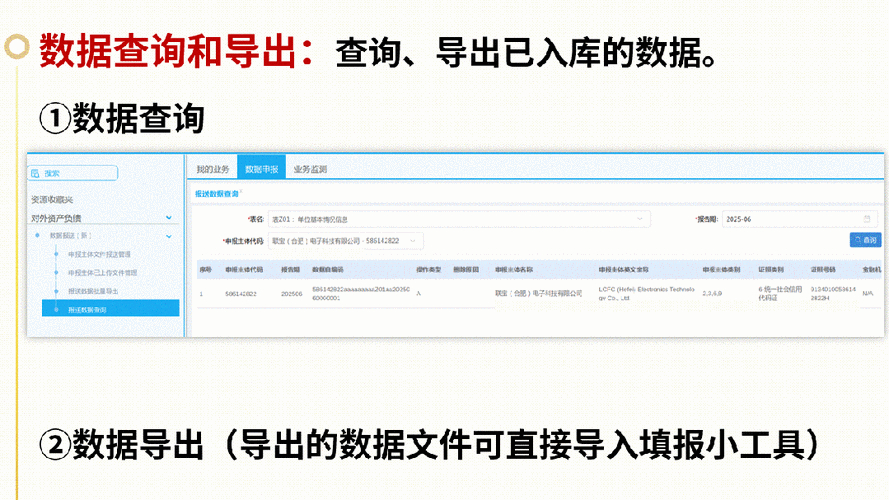This screenshot has height=500, width=889.
Task: Click the 报告期 table column header
Action: point(290,269)
